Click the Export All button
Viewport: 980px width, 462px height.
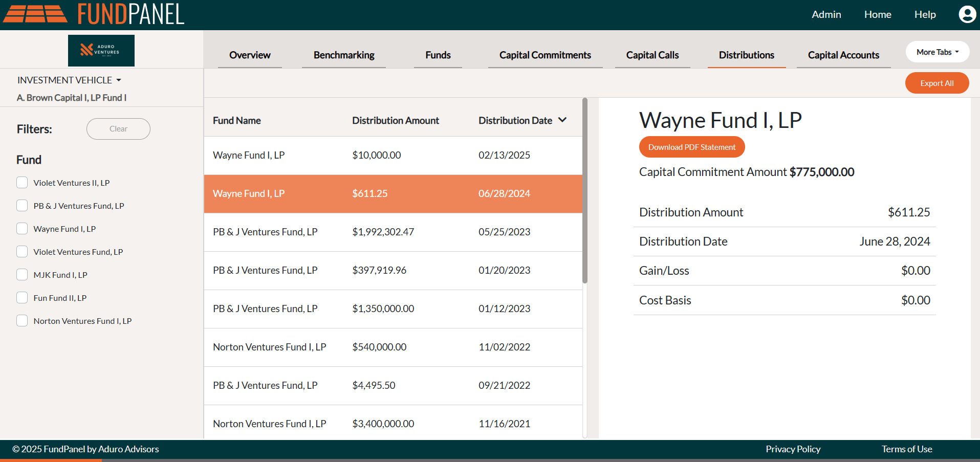[x=937, y=83]
